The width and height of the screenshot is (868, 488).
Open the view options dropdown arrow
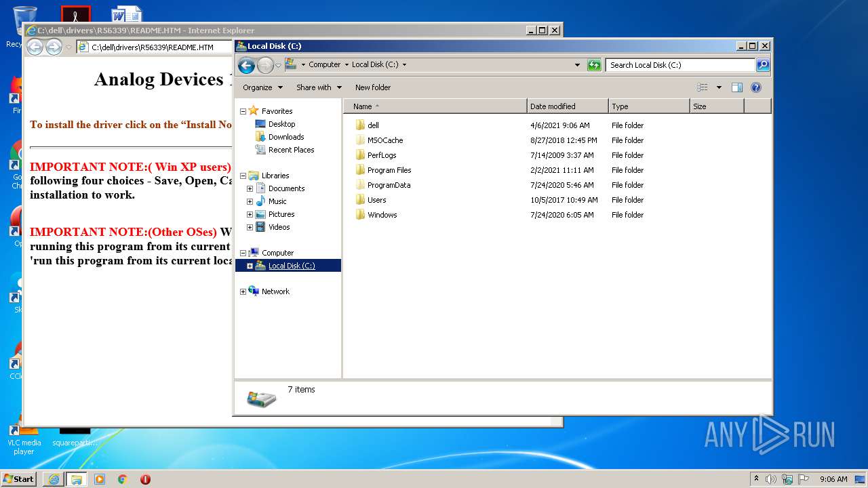719,87
